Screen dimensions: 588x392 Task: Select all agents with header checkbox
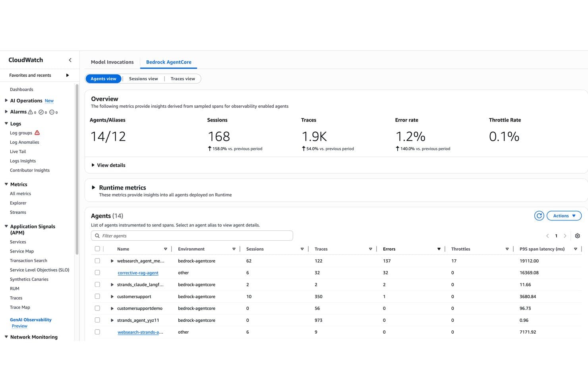click(x=97, y=249)
